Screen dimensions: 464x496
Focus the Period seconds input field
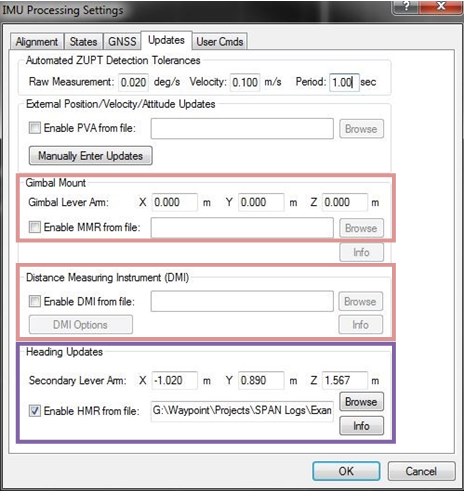tap(344, 82)
